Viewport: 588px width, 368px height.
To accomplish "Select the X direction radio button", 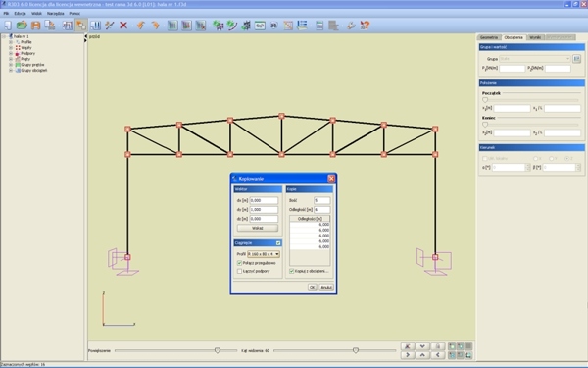I will coord(535,158).
